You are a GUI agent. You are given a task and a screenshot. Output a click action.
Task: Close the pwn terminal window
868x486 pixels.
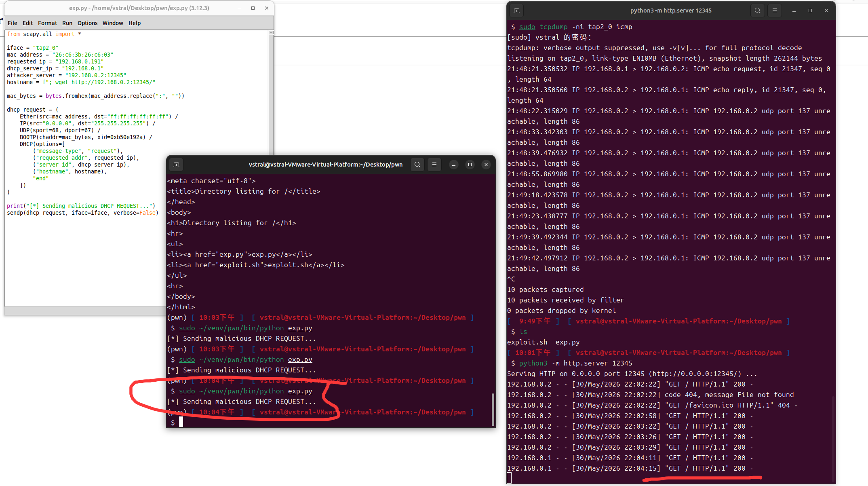[x=486, y=165]
